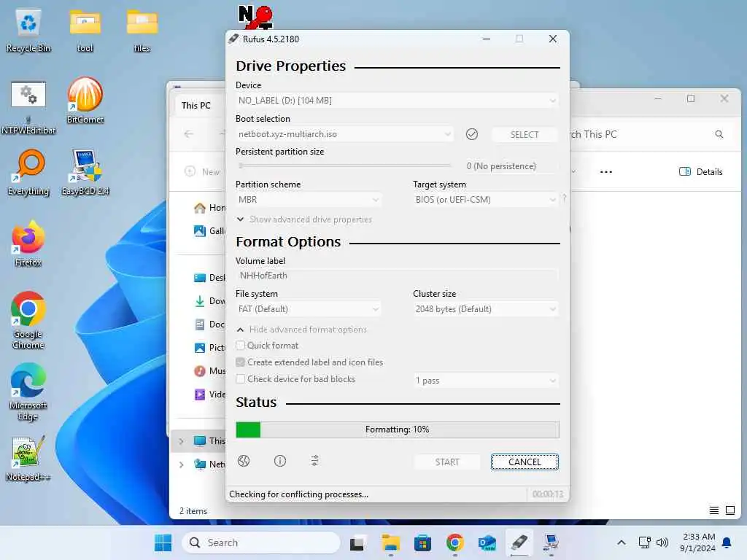Launch EasyBCD 2.4 from desktop

pos(85,173)
